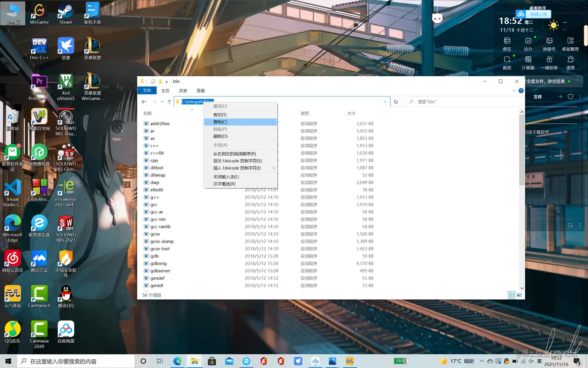The image size is (588, 368).
Task: Click the 17°C 晴朗 weather taskbar widget
Action: point(457,361)
